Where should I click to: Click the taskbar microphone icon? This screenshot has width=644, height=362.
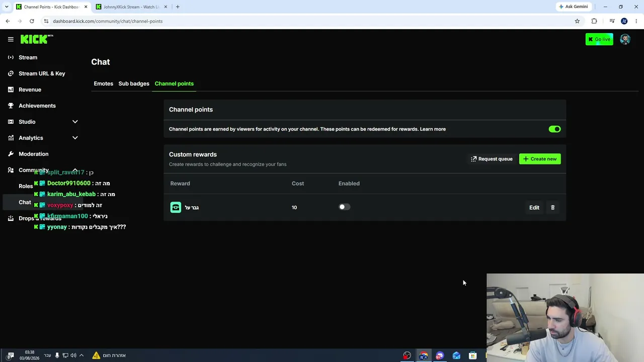[57, 355]
